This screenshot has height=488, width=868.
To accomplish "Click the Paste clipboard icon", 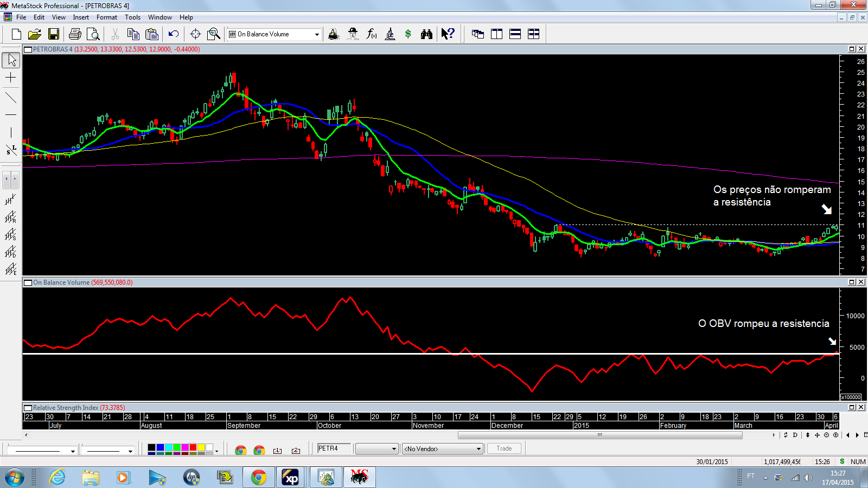I will click(152, 34).
